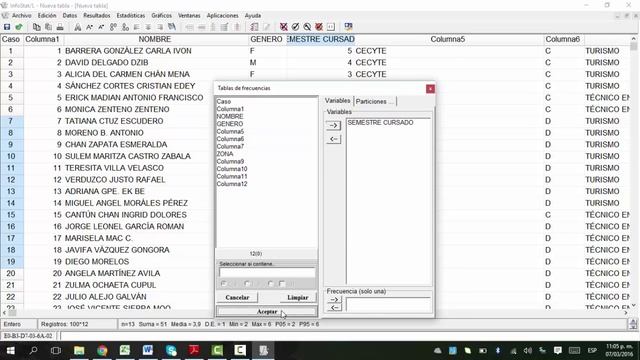
Task: Click the Frecuencia (solo una) list box
Action: [388, 304]
